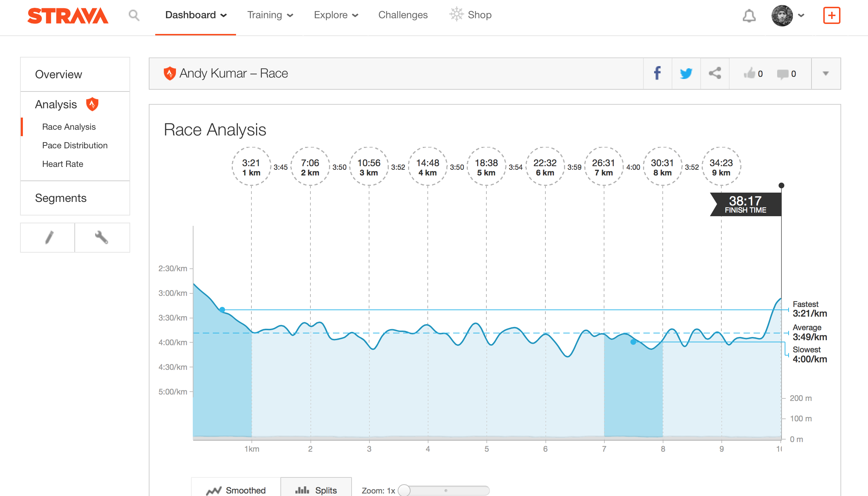Open the notifications bell
The height and width of the screenshot is (496, 868).
pos(749,16)
